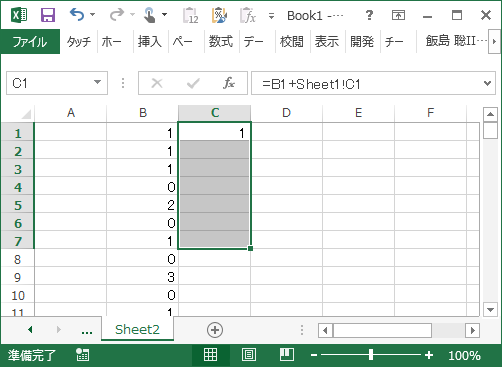Open the Name Box dropdown arrow

coord(97,82)
